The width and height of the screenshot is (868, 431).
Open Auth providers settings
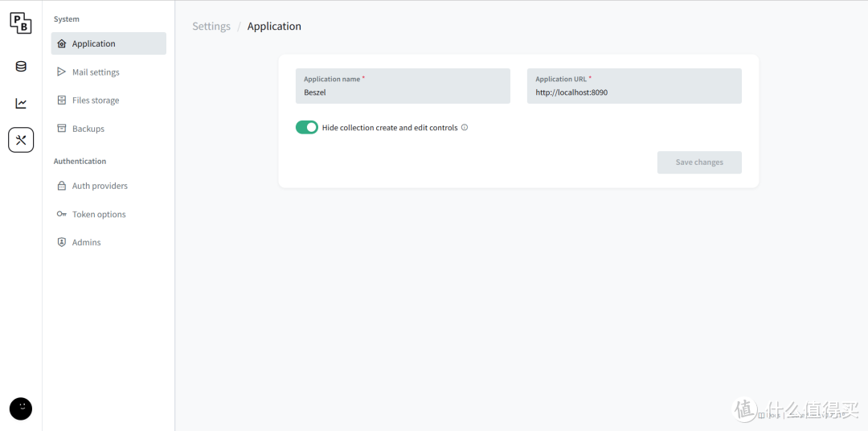pyautogui.click(x=100, y=186)
